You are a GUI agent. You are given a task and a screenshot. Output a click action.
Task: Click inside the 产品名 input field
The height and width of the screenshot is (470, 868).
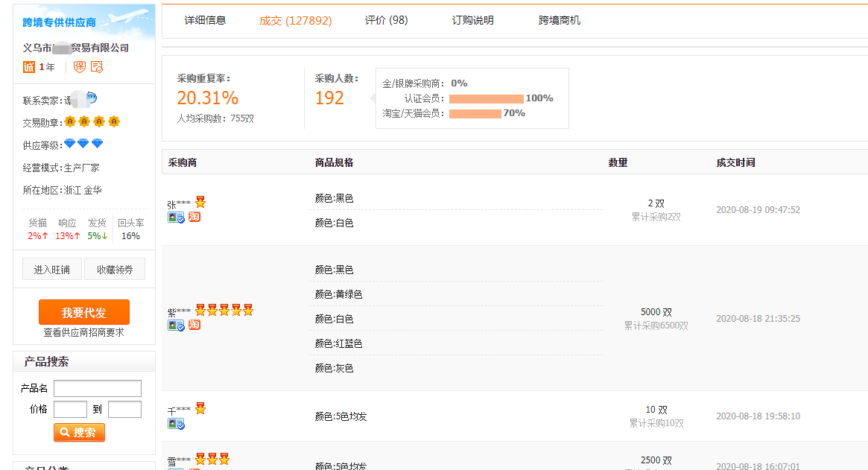[x=97, y=388]
